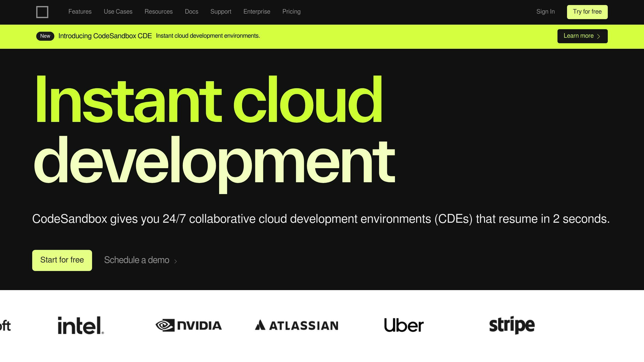Screen dimensions: 644x362
Task: Open the Enterprise page
Action: (257, 12)
